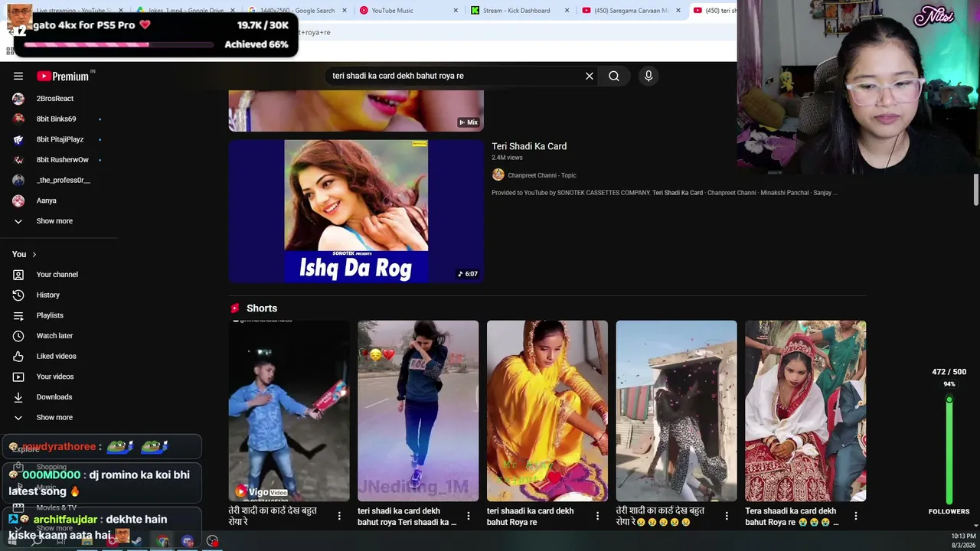980x551 pixels.
Task: Play the Mix playlist thumbnail
Action: 356,111
